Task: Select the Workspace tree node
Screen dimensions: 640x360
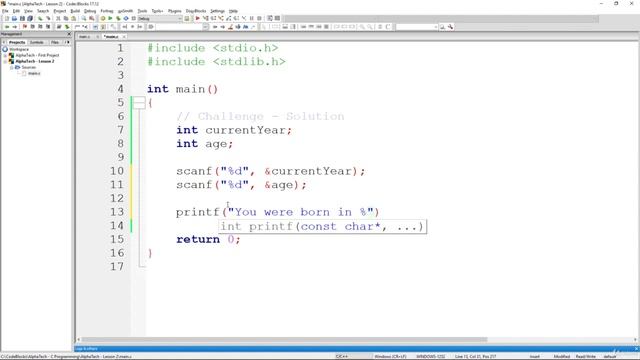Action: (19, 49)
